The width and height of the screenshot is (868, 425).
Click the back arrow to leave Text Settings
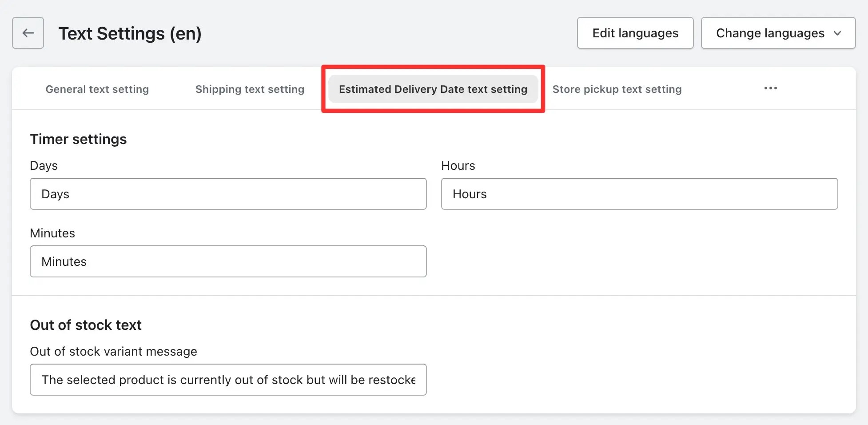(28, 33)
